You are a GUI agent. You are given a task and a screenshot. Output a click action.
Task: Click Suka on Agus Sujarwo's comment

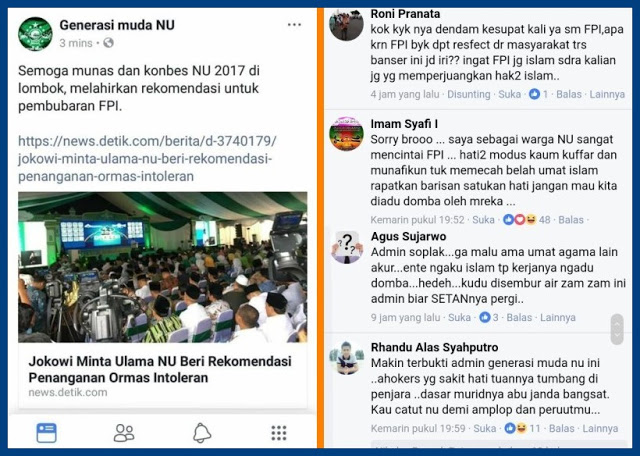click(x=459, y=318)
